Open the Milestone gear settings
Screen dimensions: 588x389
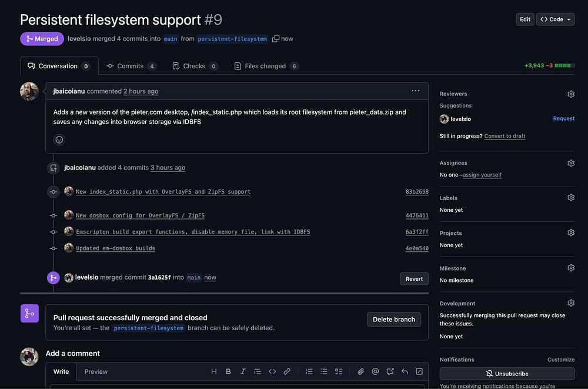[x=571, y=268]
